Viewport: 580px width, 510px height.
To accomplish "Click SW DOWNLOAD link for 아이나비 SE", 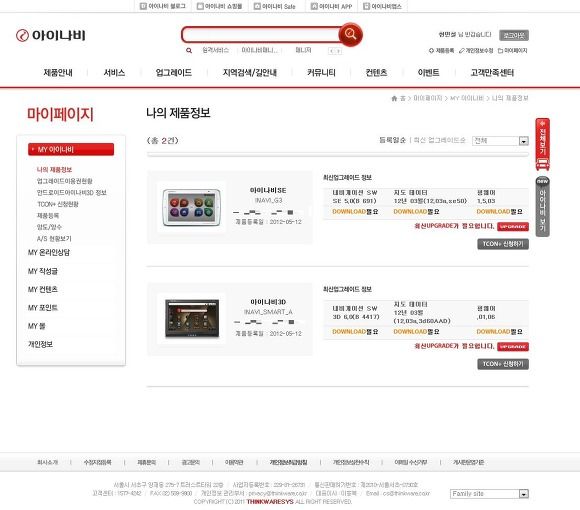I will pyautogui.click(x=355, y=212).
